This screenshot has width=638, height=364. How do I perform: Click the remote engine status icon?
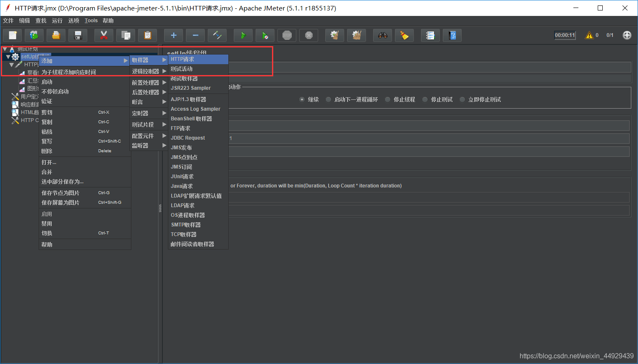627,35
